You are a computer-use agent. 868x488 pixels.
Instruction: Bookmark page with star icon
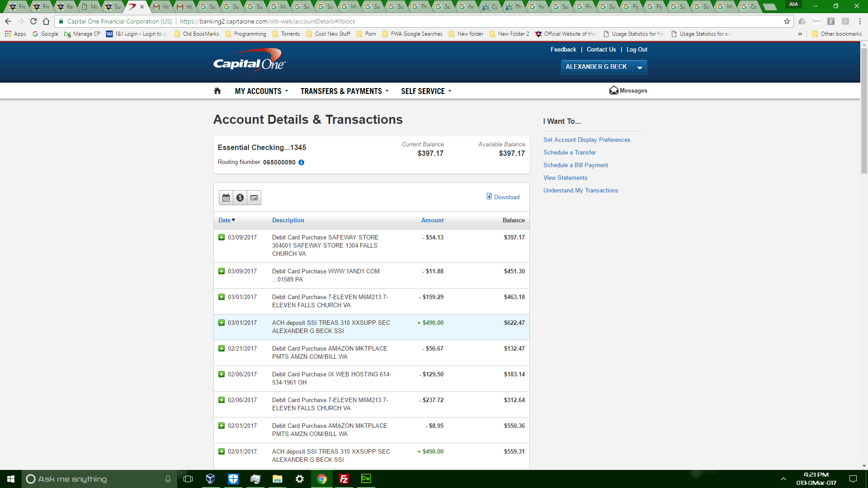click(x=787, y=21)
